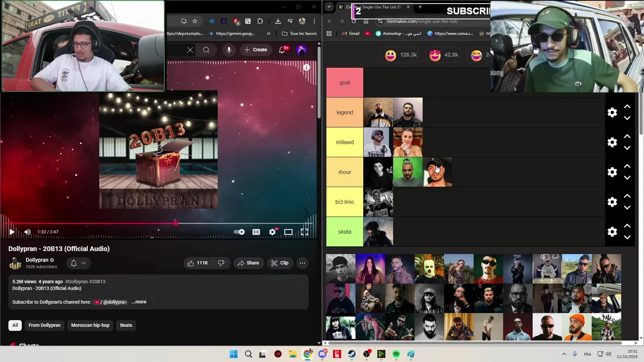This screenshot has width=644, height=362.
Task: Mute the YouTube video volume
Action: click(28, 232)
